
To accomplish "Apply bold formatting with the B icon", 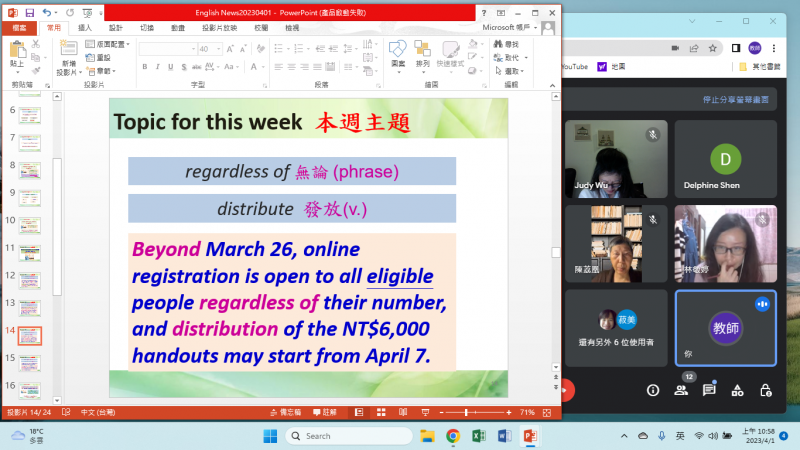I will (145, 67).
